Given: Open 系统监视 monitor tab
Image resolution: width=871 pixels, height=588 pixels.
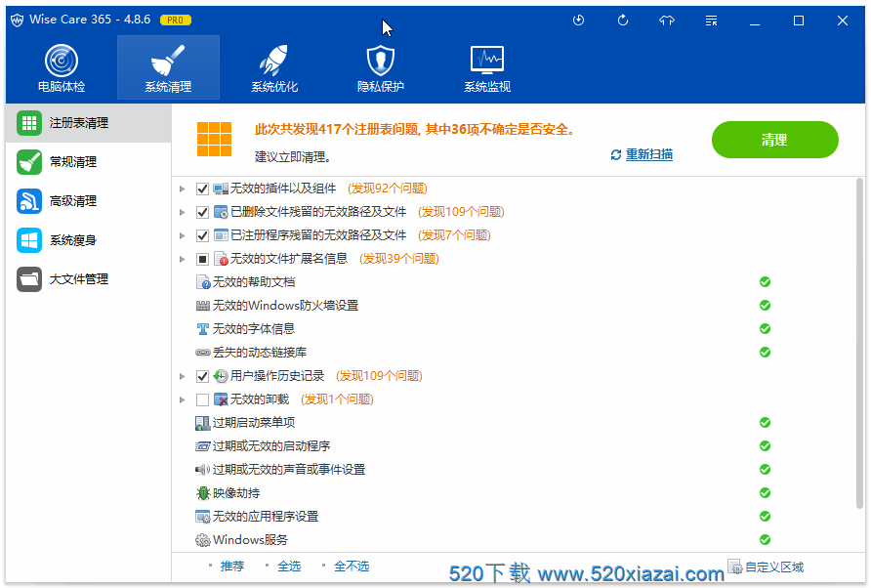Looking at the screenshot, I should (x=487, y=68).
